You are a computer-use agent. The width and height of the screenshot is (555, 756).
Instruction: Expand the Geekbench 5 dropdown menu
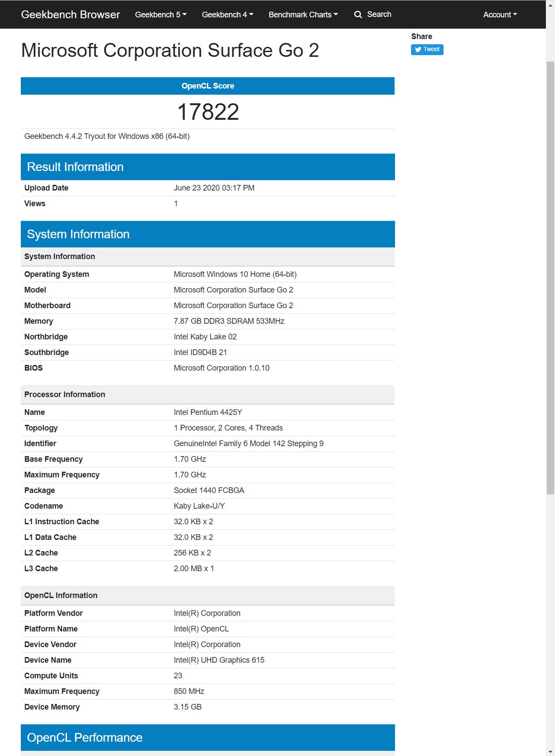point(161,14)
